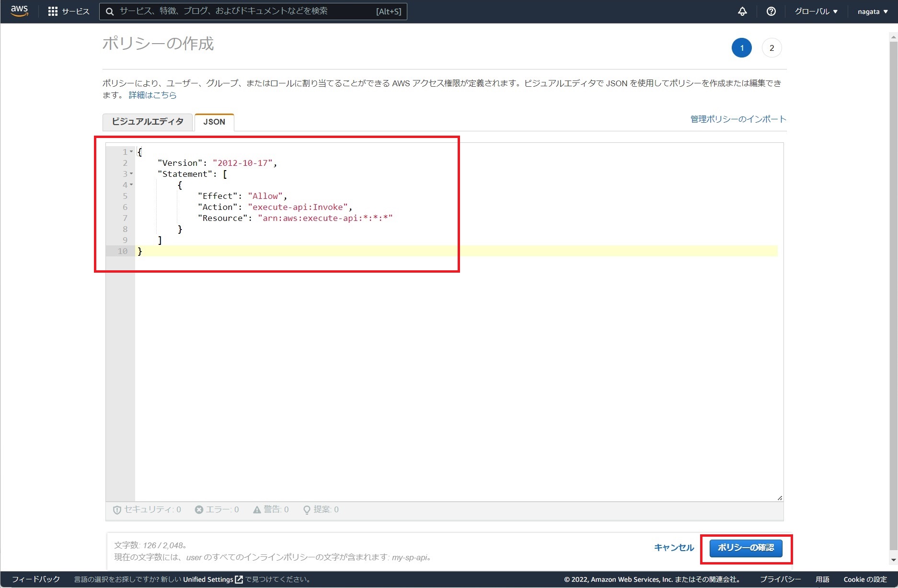Screen dimensions: 898x588
Task: Click the ポリシーの確認 button
Action: click(747, 548)
